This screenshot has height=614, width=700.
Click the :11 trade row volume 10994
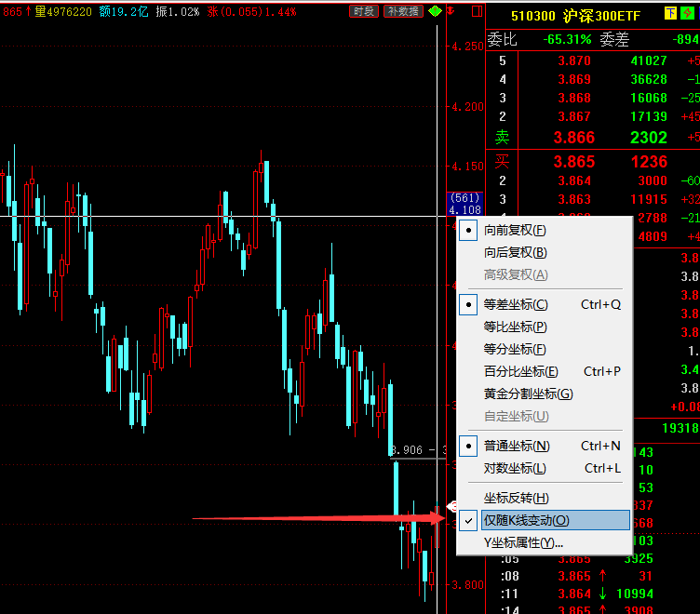635,594
